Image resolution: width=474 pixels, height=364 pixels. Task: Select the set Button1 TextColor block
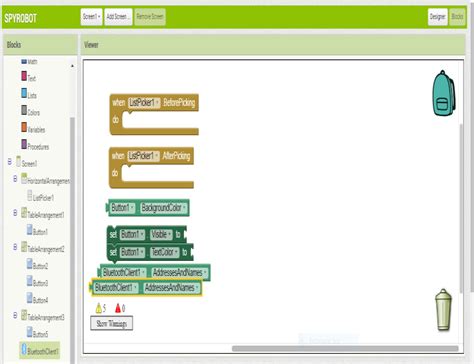point(150,252)
